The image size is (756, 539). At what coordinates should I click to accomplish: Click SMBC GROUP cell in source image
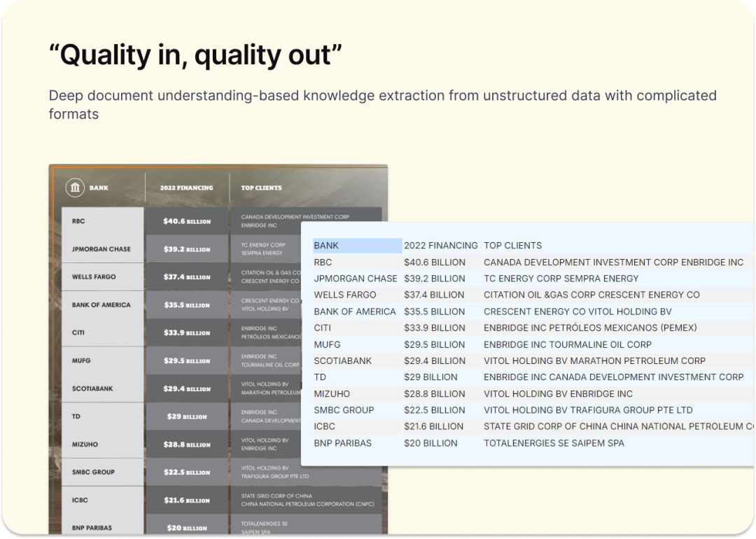[103, 472]
